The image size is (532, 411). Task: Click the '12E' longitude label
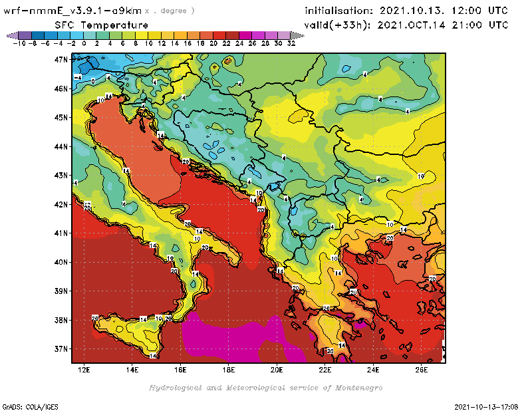[84, 370]
